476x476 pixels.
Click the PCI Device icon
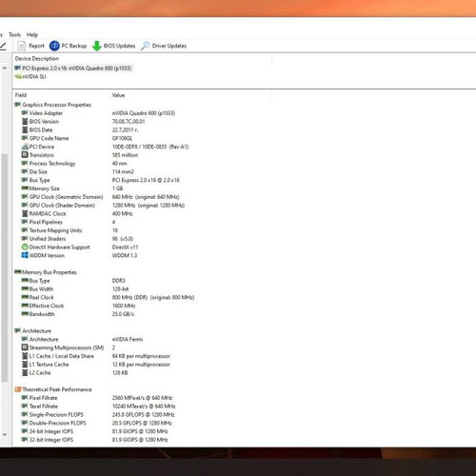(25, 147)
